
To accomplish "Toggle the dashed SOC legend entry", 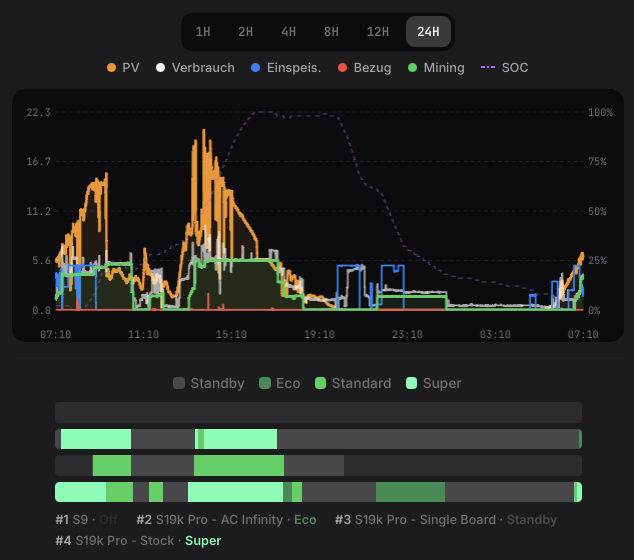I will [x=505, y=68].
